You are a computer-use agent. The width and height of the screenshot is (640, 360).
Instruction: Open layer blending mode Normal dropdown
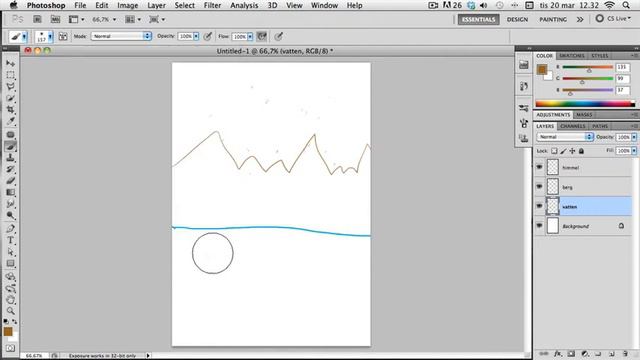(x=565, y=137)
